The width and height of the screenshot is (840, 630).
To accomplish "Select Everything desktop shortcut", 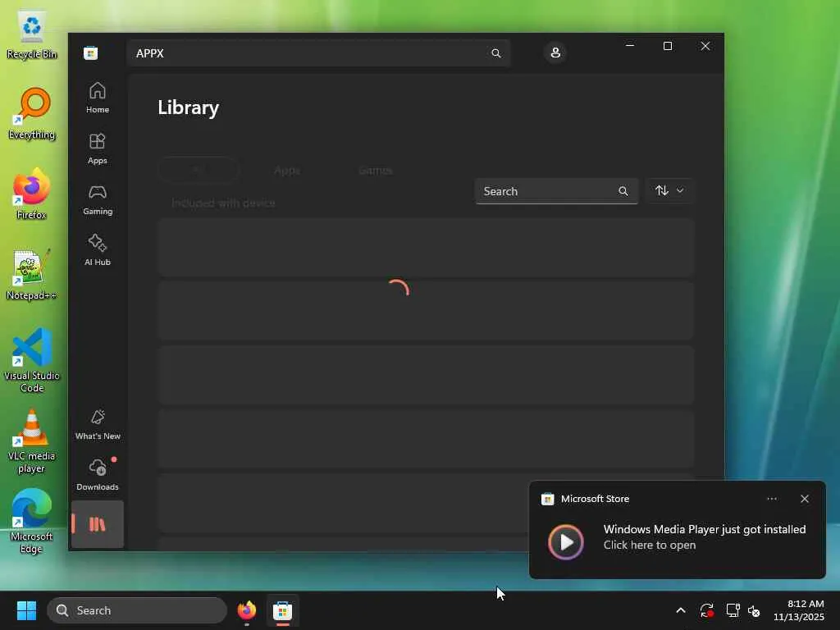I will tap(32, 114).
